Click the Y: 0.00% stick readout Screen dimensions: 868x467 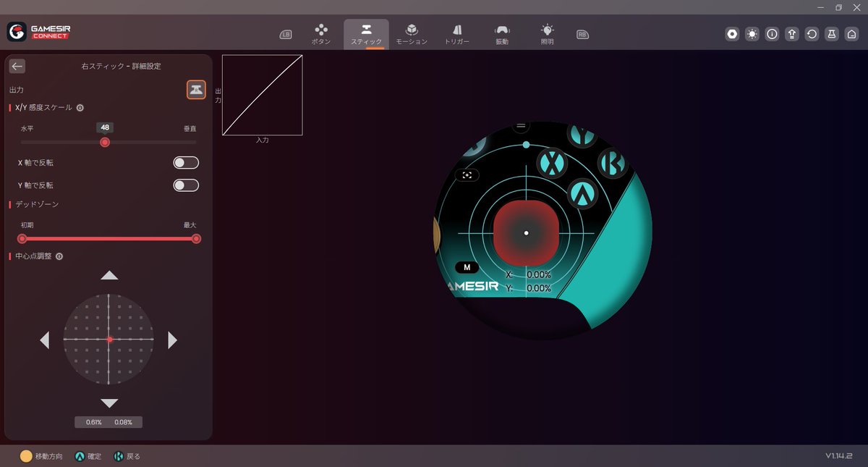[528, 288]
